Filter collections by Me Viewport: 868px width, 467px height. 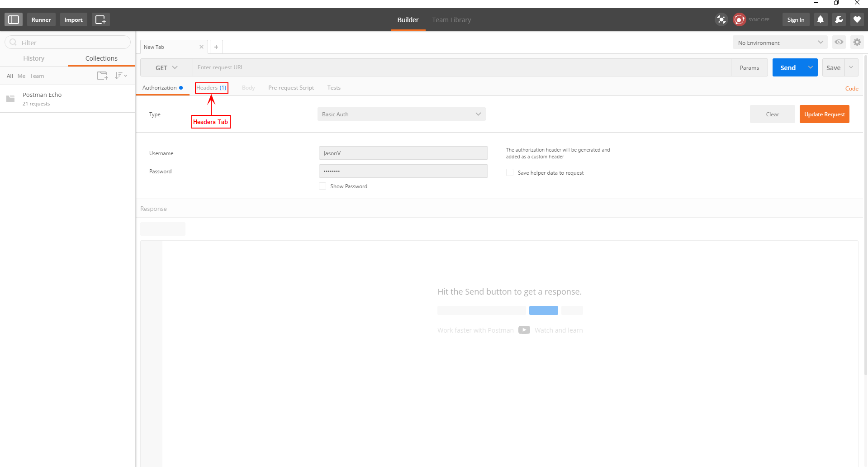pyautogui.click(x=22, y=76)
